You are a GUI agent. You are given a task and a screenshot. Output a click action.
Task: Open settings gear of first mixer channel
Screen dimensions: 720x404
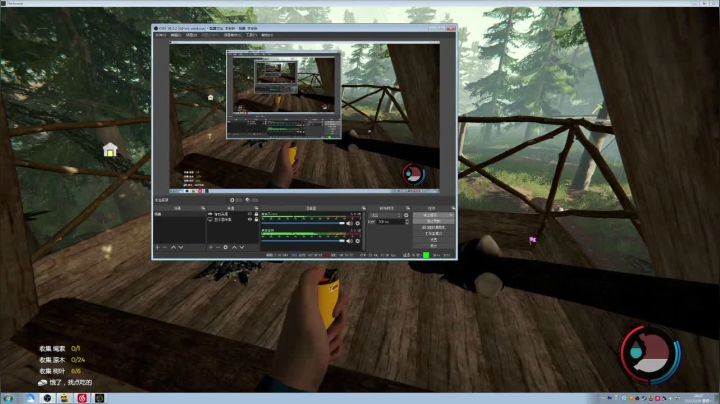[x=358, y=224]
